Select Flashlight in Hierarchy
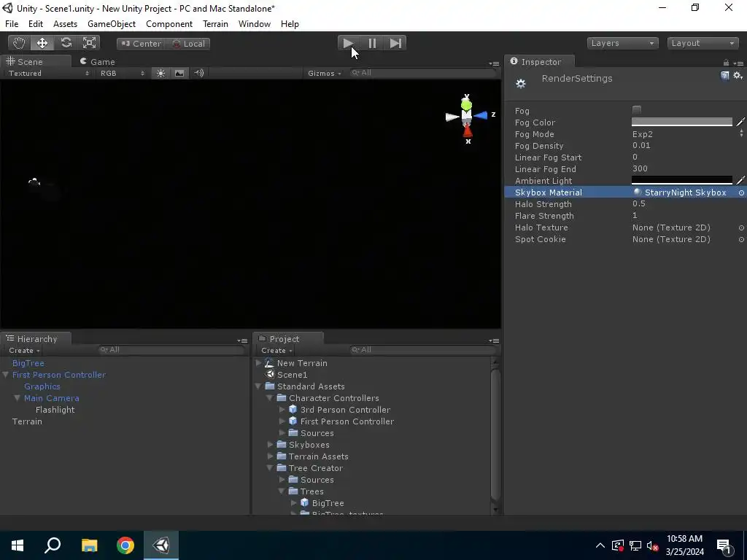747x560 pixels. click(55, 410)
